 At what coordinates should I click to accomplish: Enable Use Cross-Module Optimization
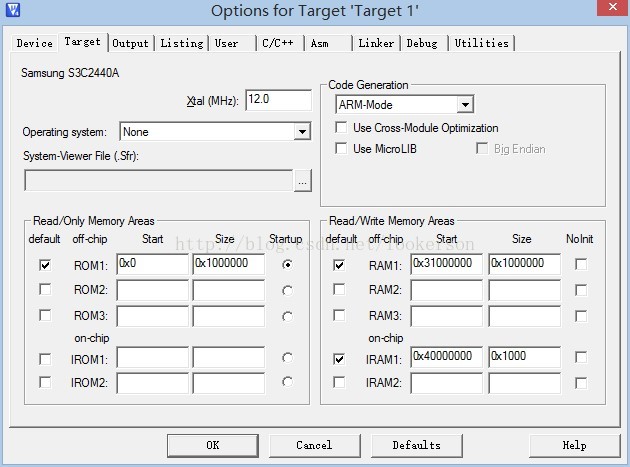click(341, 128)
